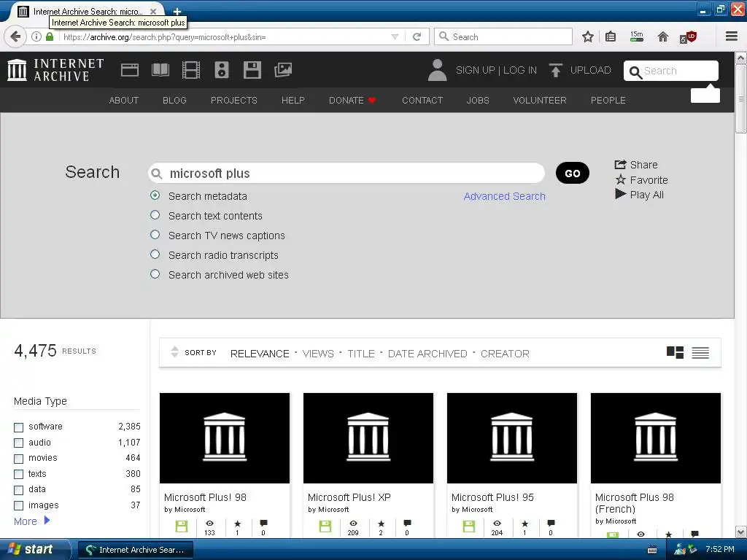The width and height of the screenshot is (747, 560).
Task: Click the microsoft plus search query field
Action: [347, 173]
